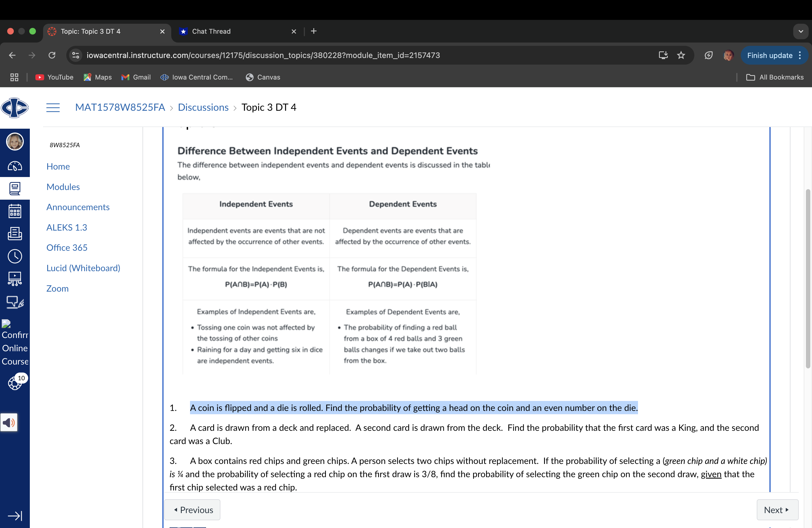
Task: Click the Next button
Action: tap(777, 509)
